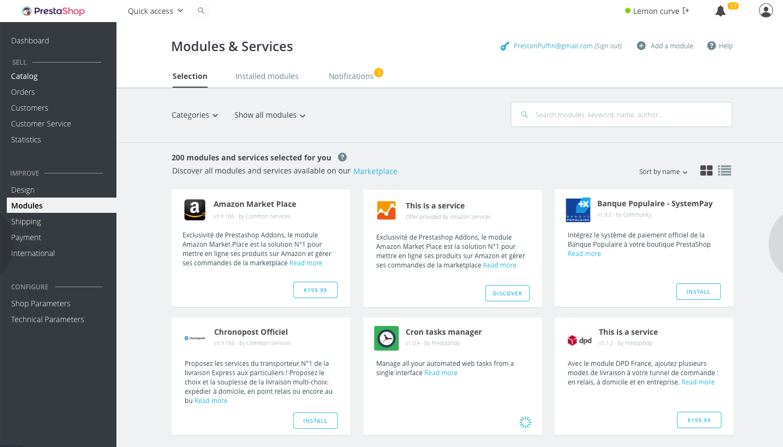Viewport: 783px width, 447px height.
Task: Open Orders in the sidebar menu
Action: (23, 92)
